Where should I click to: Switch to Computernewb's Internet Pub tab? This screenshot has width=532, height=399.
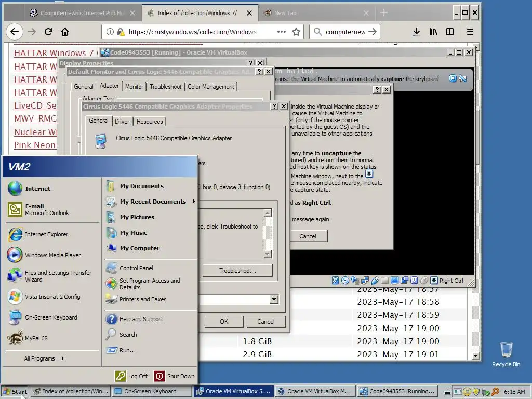click(x=83, y=13)
